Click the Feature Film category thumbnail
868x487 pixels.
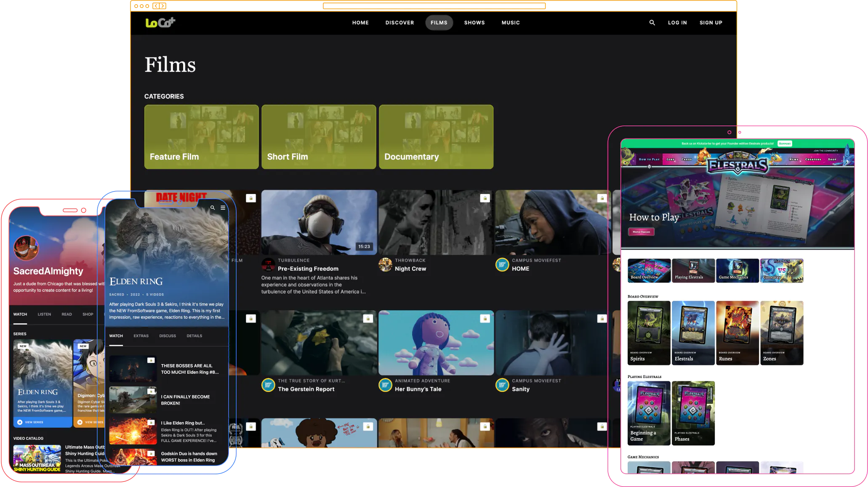click(x=202, y=136)
